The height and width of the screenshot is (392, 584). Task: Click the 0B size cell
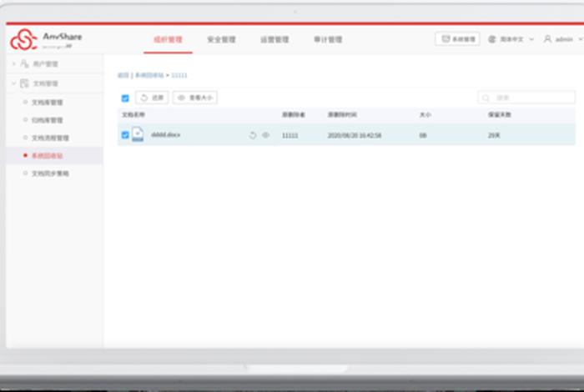tap(423, 135)
